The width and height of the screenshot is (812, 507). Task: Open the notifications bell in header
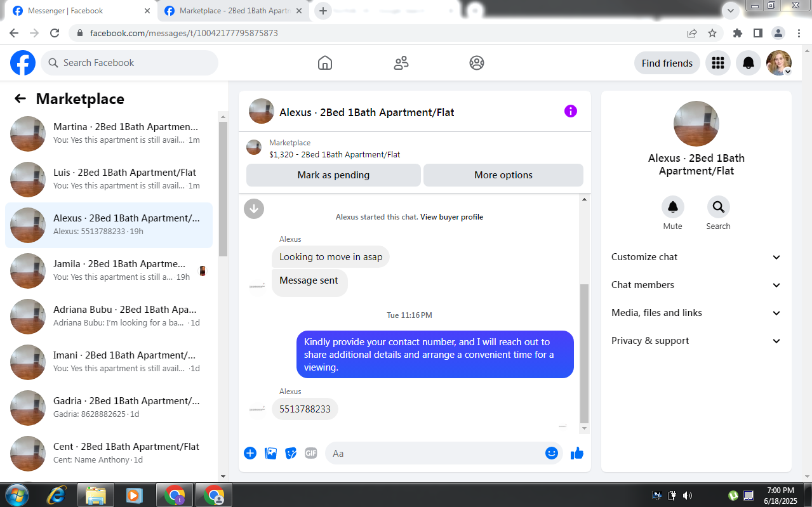pyautogui.click(x=749, y=63)
